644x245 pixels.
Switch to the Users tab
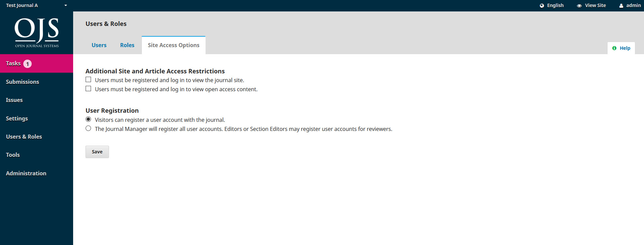tap(99, 45)
